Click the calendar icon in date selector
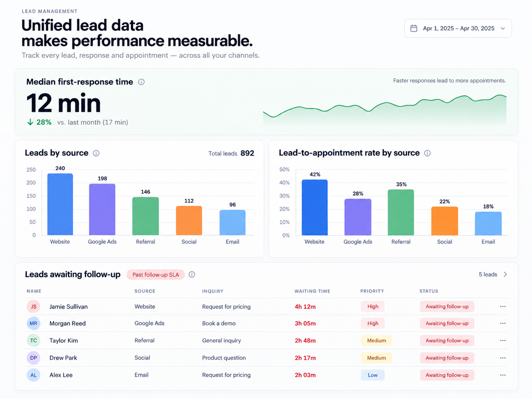Viewport: 532px width, 399px height. pyautogui.click(x=414, y=28)
